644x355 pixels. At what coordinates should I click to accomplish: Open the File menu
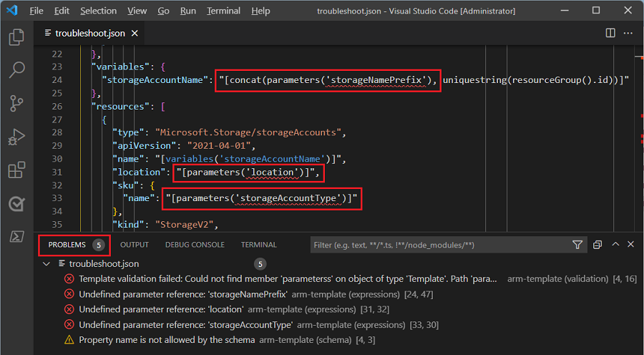click(x=36, y=11)
